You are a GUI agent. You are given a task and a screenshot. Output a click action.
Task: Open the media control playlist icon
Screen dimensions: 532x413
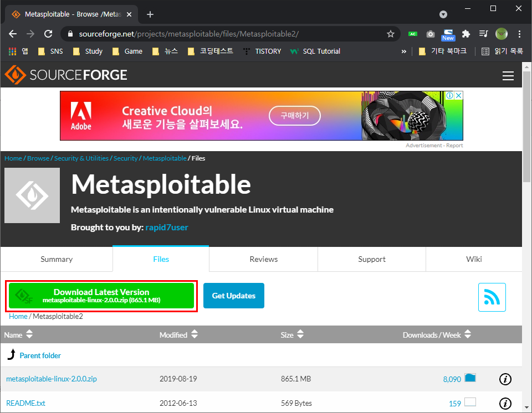(x=483, y=34)
